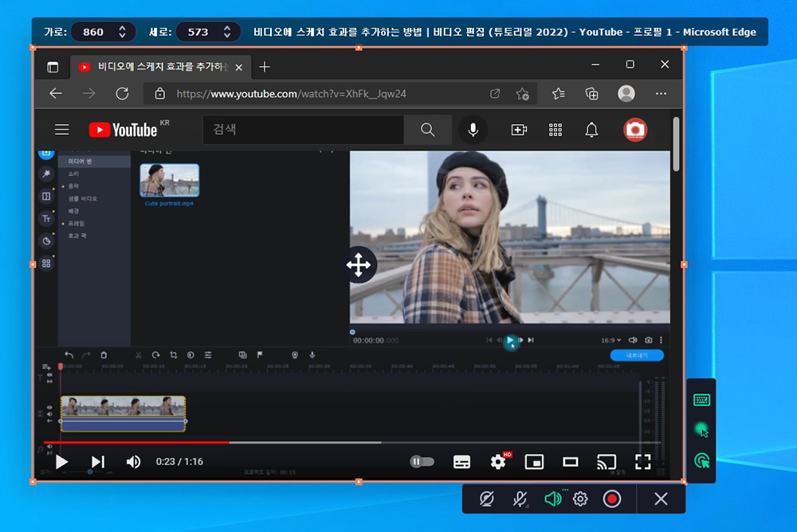
Task: Open the YouTube account avatar menu
Action: [635, 130]
